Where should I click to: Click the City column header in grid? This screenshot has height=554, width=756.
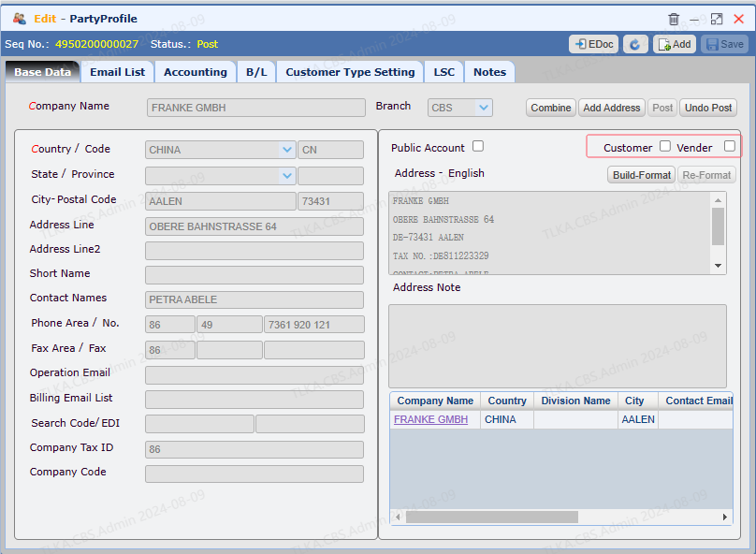coord(638,401)
